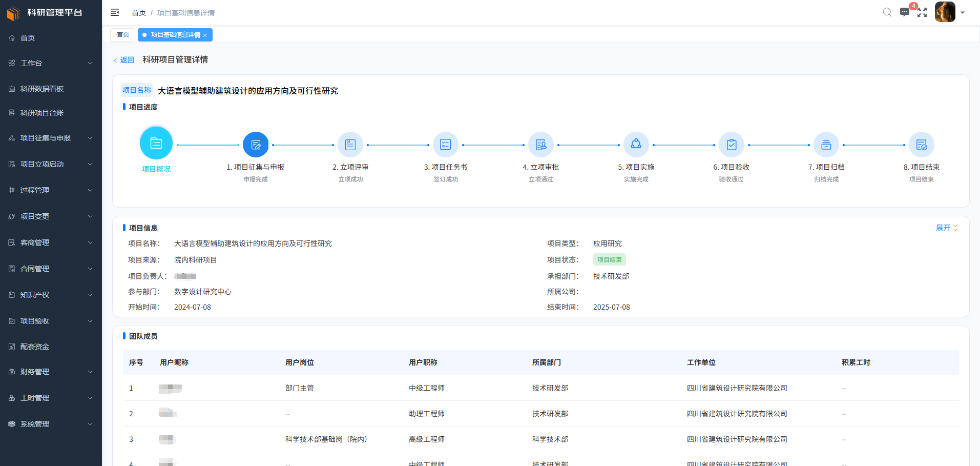Expand the 工作台 sidebar menu
Screen dimensions: 980x466
(51, 63)
